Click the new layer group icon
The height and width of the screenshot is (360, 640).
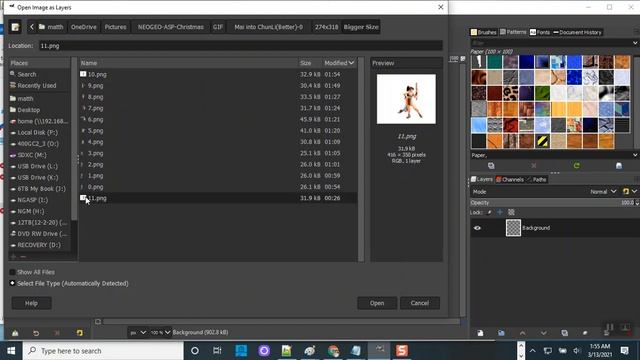pos(501,333)
